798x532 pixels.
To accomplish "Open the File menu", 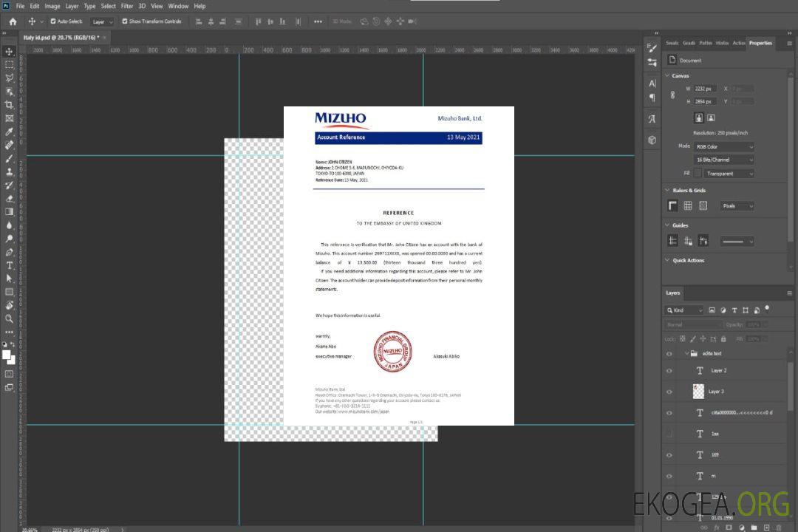I will (21, 6).
